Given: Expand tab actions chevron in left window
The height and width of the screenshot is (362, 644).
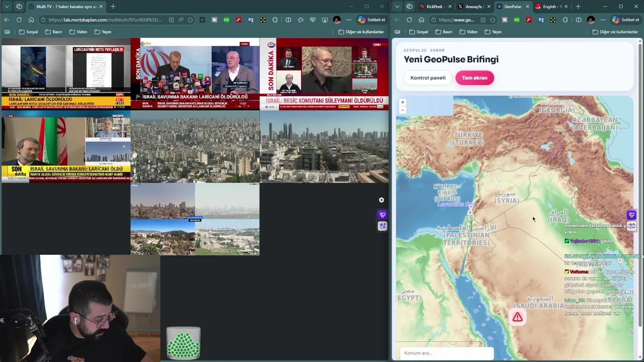Looking at the screenshot, I should pos(7,7).
